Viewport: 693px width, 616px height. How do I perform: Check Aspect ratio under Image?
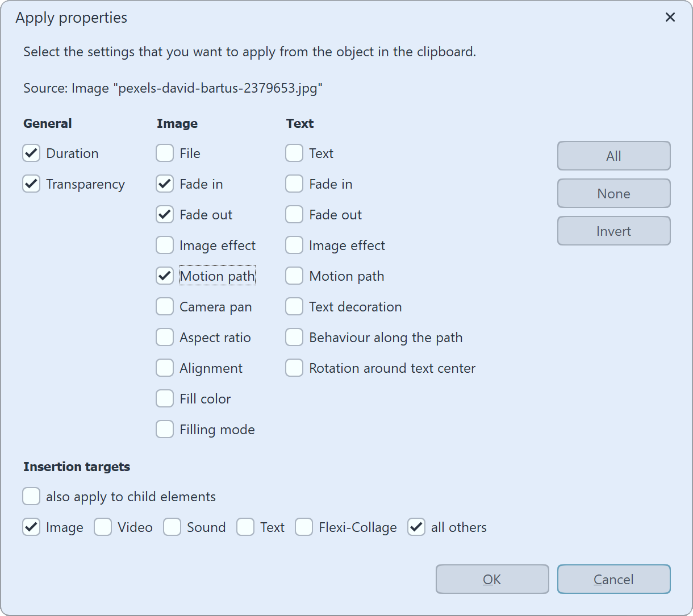pyautogui.click(x=164, y=337)
